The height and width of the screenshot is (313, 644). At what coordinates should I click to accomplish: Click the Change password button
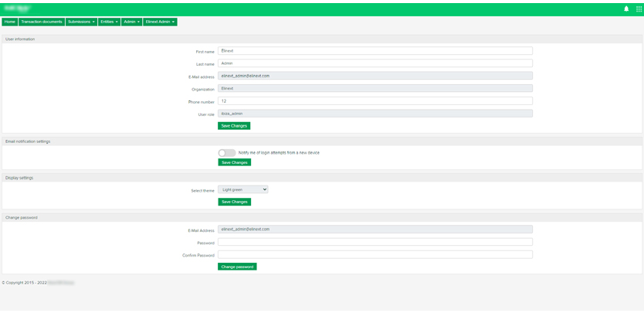[x=237, y=267]
